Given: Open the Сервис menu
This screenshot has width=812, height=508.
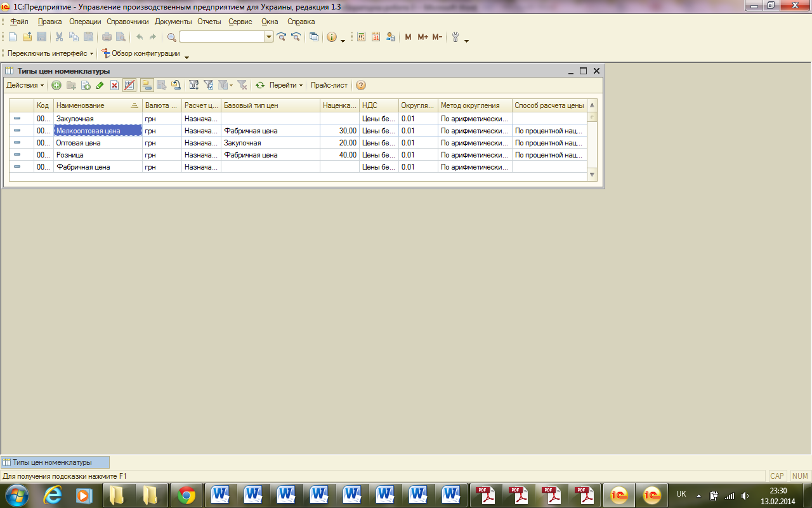Looking at the screenshot, I should click(240, 22).
